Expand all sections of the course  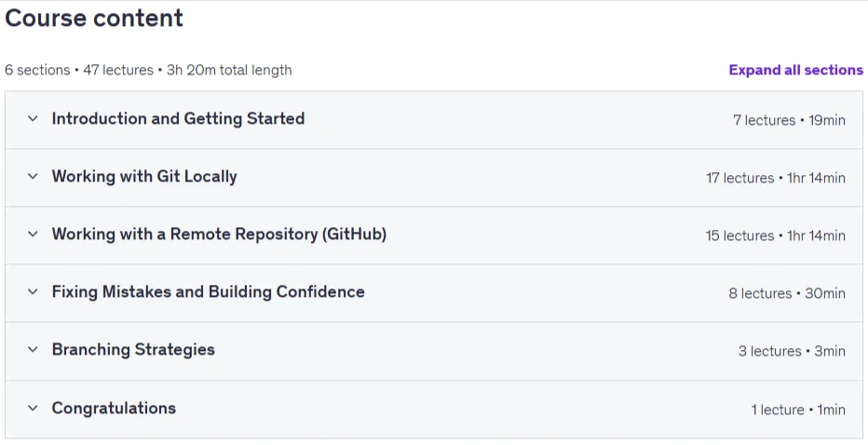click(795, 70)
